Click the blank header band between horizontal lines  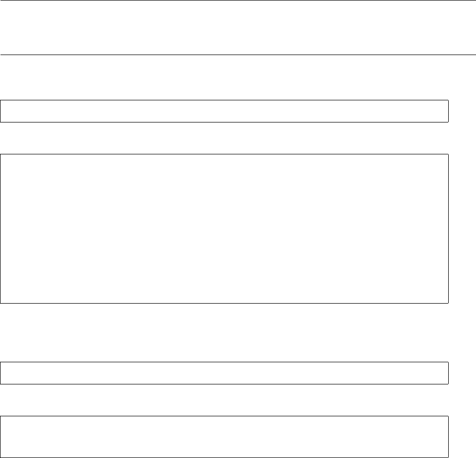(x=238, y=28)
